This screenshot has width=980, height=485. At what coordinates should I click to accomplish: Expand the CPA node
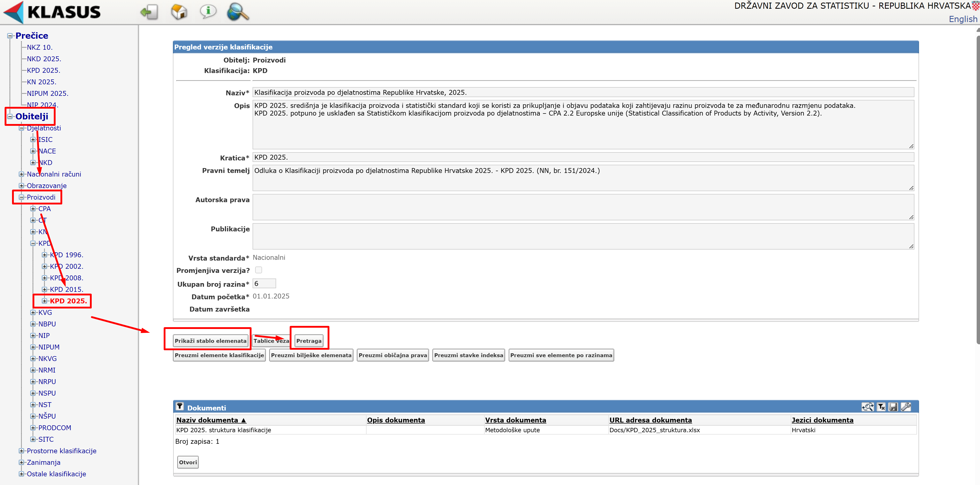[33, 209]
